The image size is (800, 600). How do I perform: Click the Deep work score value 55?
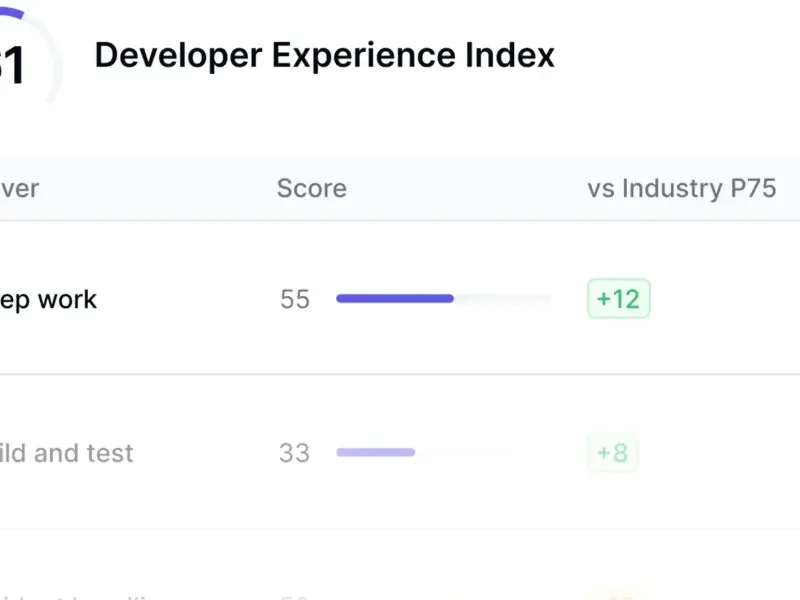pyautogui.click(x=295, y=299)
